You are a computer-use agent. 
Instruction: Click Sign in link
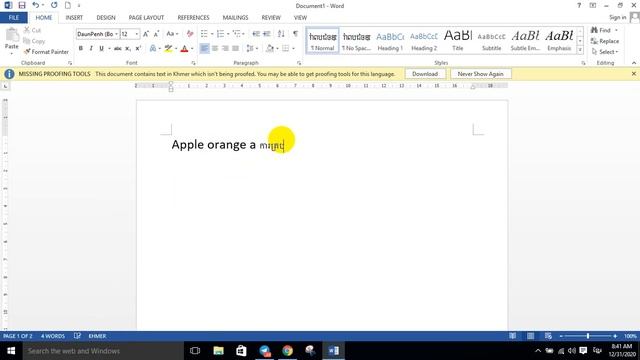[x=617, y=17]
